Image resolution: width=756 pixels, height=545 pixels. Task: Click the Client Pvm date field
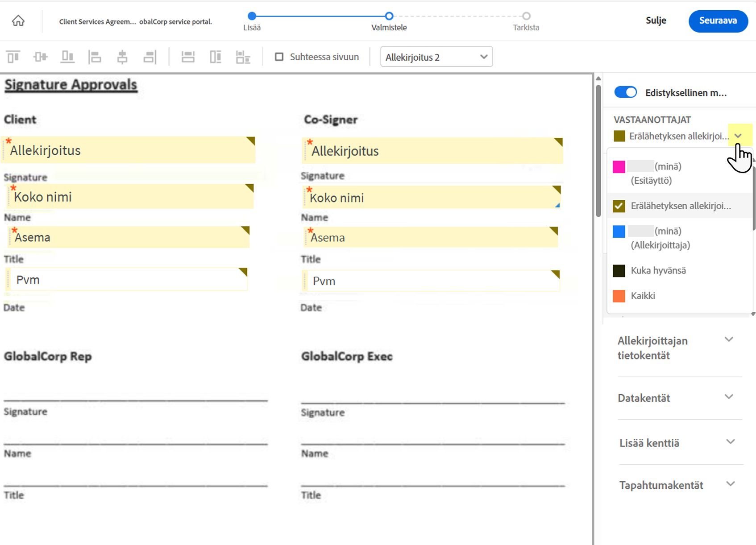[127, 280]
